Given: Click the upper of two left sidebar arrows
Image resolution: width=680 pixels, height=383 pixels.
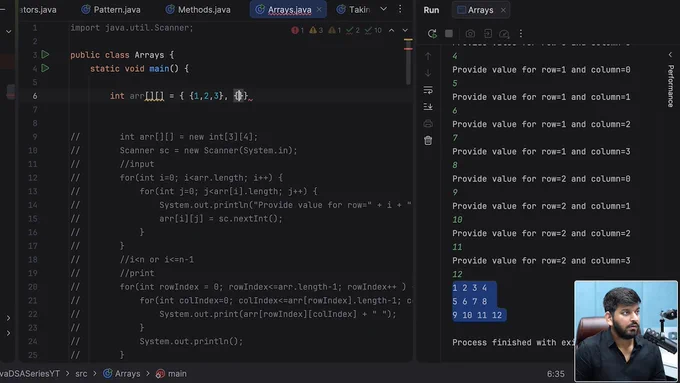Looking at the screenshot, I should [x=8, y=318].
